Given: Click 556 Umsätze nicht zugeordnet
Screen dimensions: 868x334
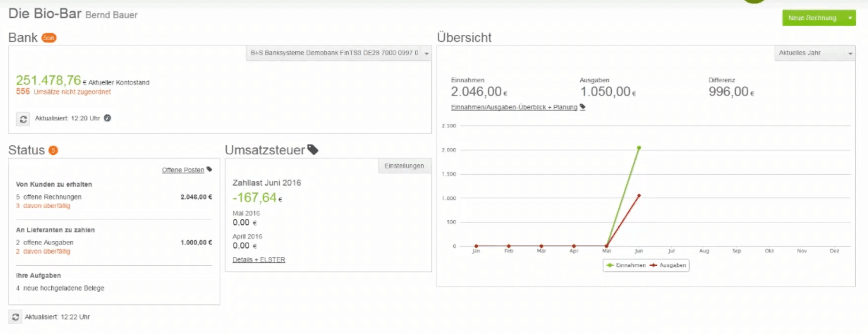Looking at the screenshot, I should (63, 92).
